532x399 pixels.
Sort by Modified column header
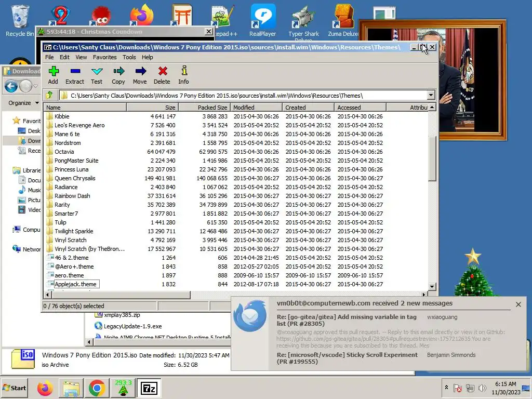pos(257,107)
